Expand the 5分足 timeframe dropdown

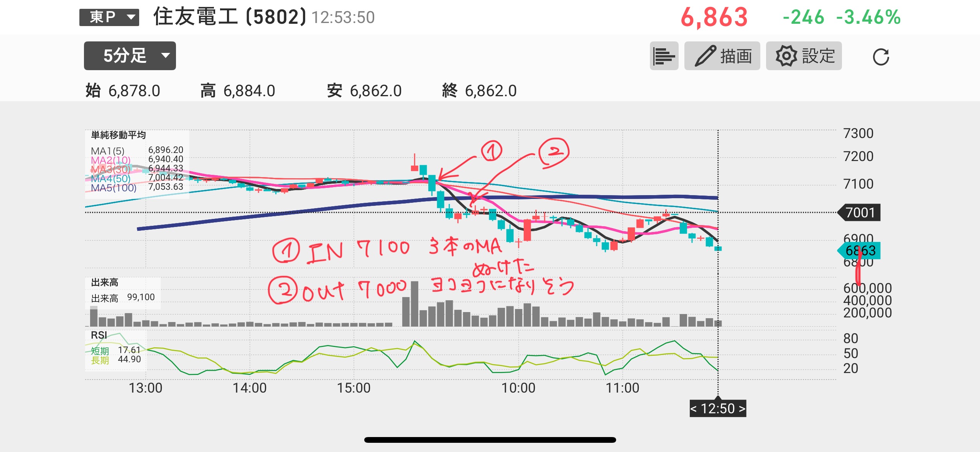(130, 56)
